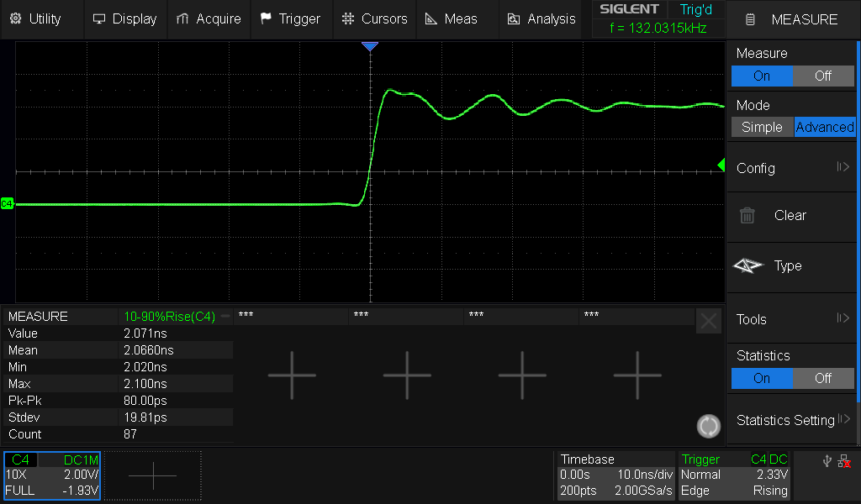The image size is (861, 504).
Task: Click the USB status icon
Action: (827, 461)
